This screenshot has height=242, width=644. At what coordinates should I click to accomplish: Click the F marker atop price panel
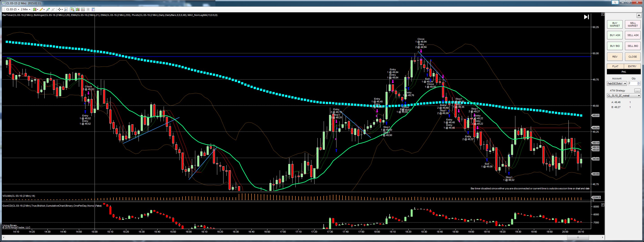click(603, 14)
